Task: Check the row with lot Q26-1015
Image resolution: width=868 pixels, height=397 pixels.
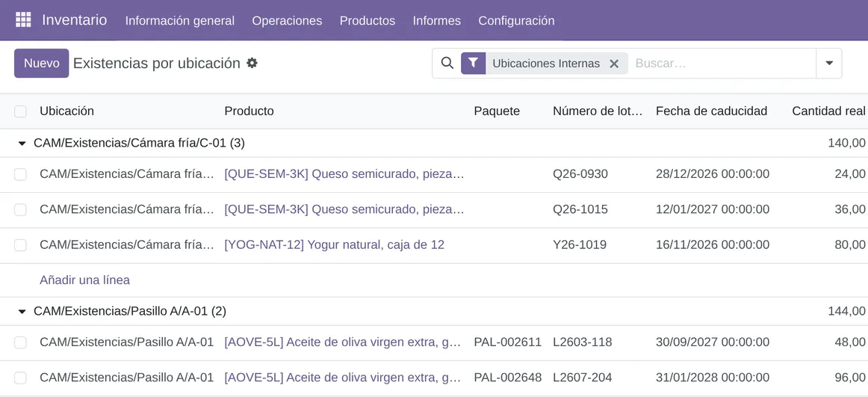Action: pyautogui.click(x=20, y=210)
